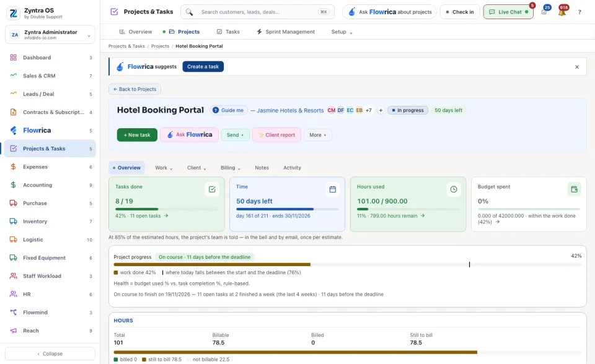The height and width of the screenshot is (364, 595).
Task: Click the +7 more members indicator
Action: click(x=368, y=110)
